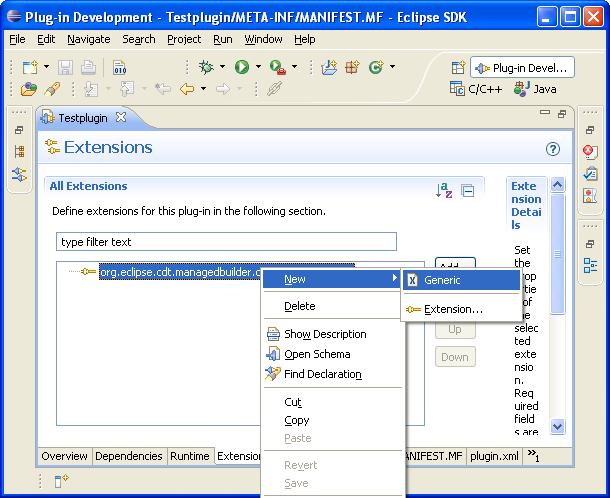Click the New Java class icon
Viewport: 610px width, 498px height.
(x=376, y=67)
